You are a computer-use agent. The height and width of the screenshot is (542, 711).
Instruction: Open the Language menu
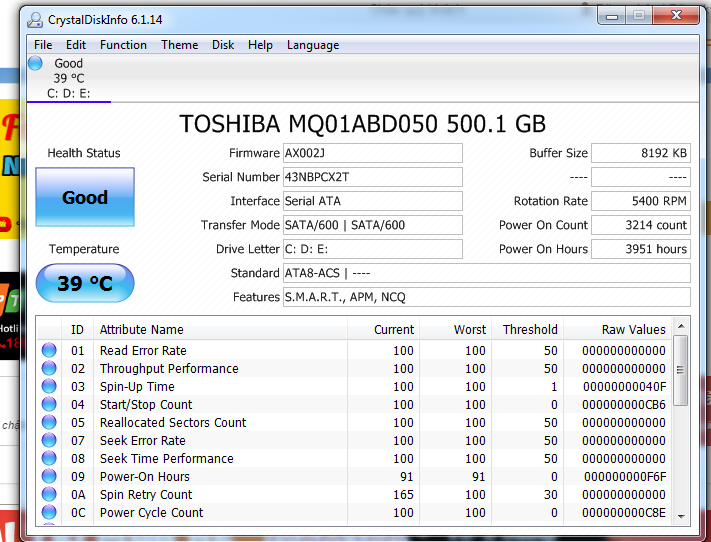pyautogui.click(x=312, y=45)
